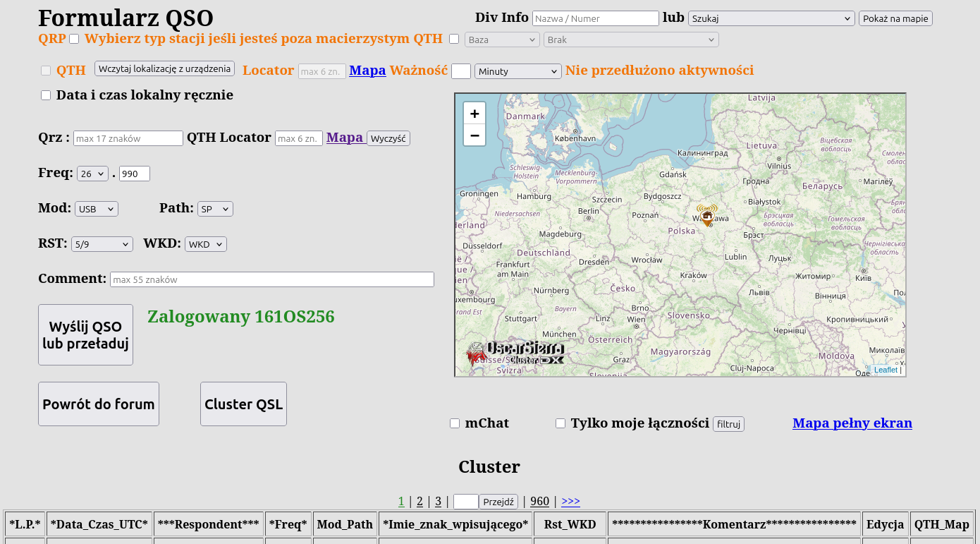This screenshot has height=544, width=980.
Task: Toggle manual local date and time
Action: point(46,95)
